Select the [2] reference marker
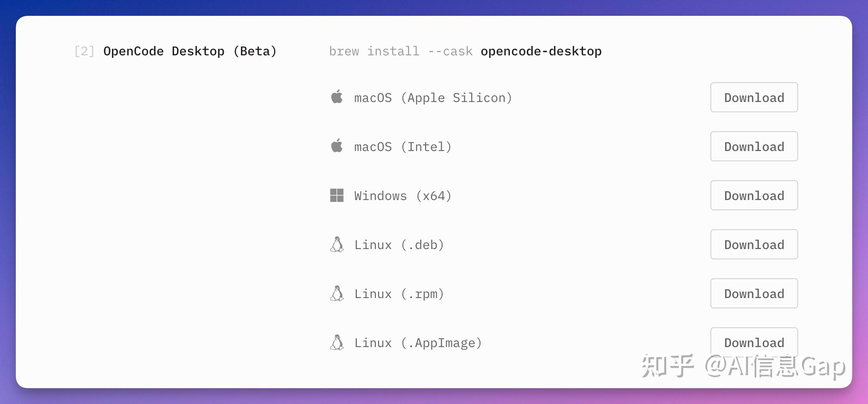This screenshot has width=868, height=404. [x=84, y=51]
